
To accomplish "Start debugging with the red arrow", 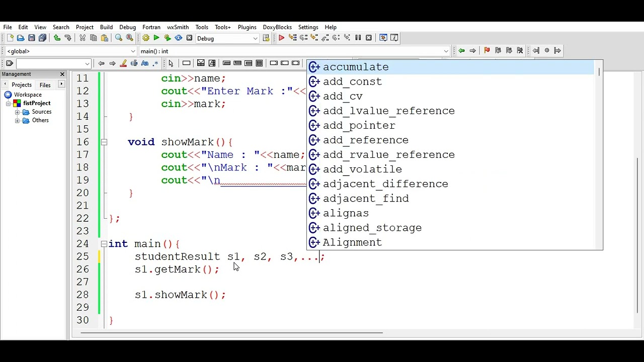I will (281, 38).
